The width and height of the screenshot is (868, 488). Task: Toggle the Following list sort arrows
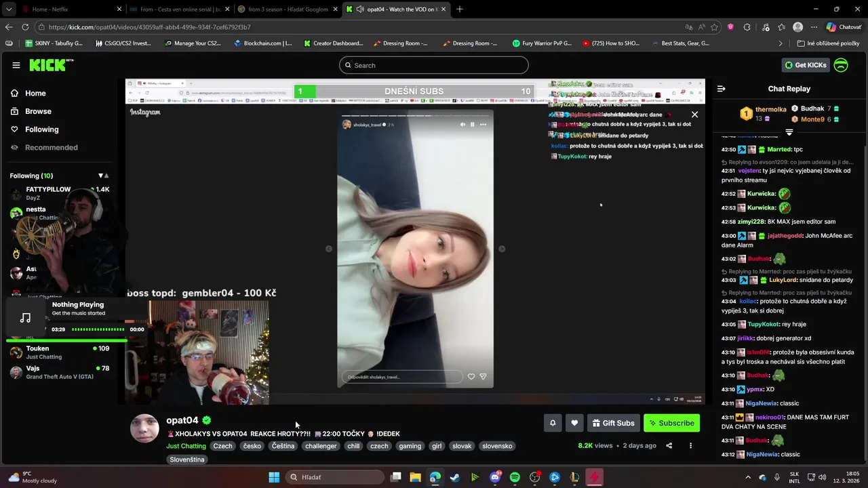(103, 176)
